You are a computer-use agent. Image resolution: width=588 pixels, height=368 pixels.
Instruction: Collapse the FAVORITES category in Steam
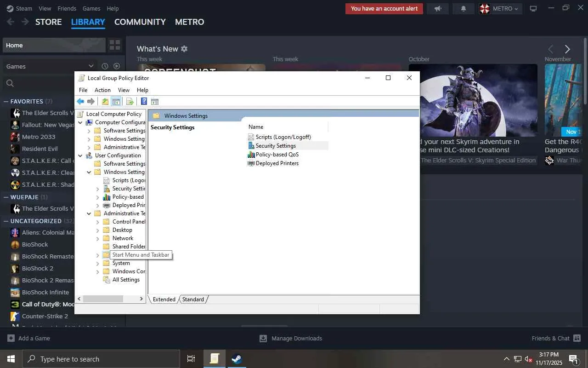(x=6, y=101)
